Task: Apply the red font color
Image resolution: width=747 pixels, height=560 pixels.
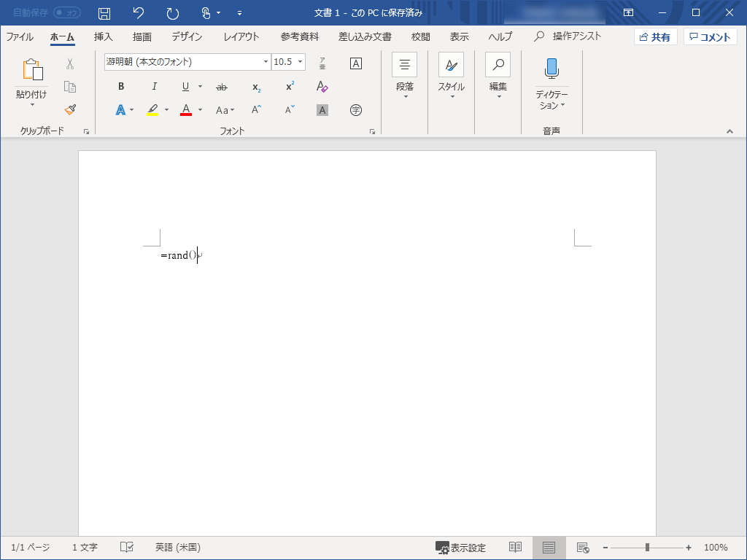Action: point(186,110)
